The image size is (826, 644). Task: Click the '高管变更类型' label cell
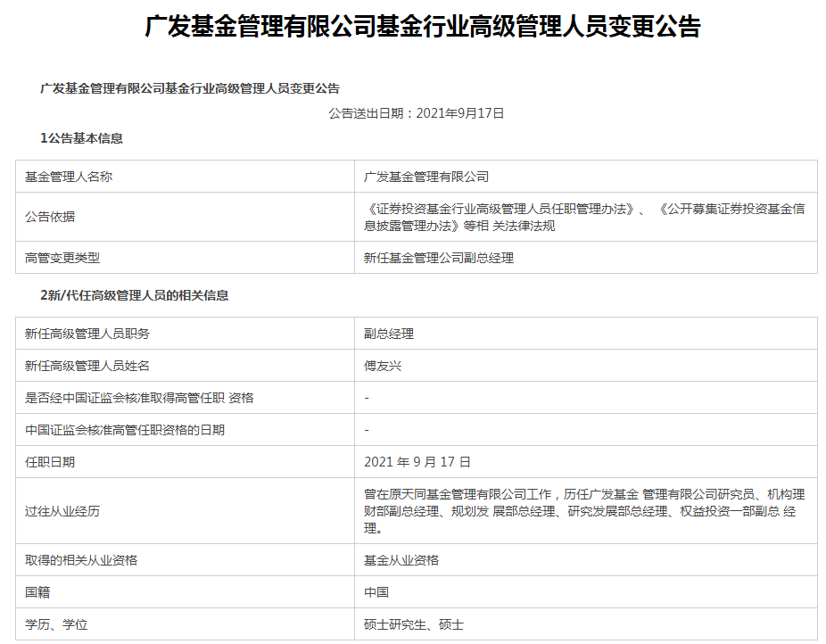(x=62, y=258)
